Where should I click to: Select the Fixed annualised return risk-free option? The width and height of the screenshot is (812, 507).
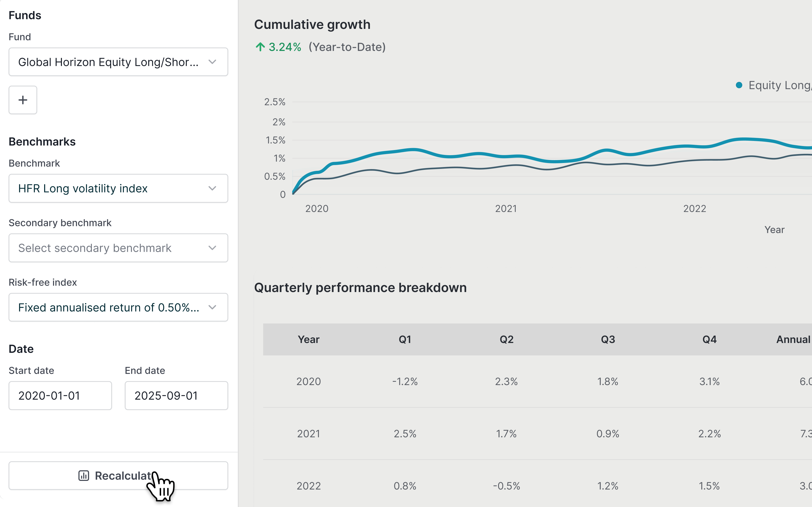coord(118,307)
